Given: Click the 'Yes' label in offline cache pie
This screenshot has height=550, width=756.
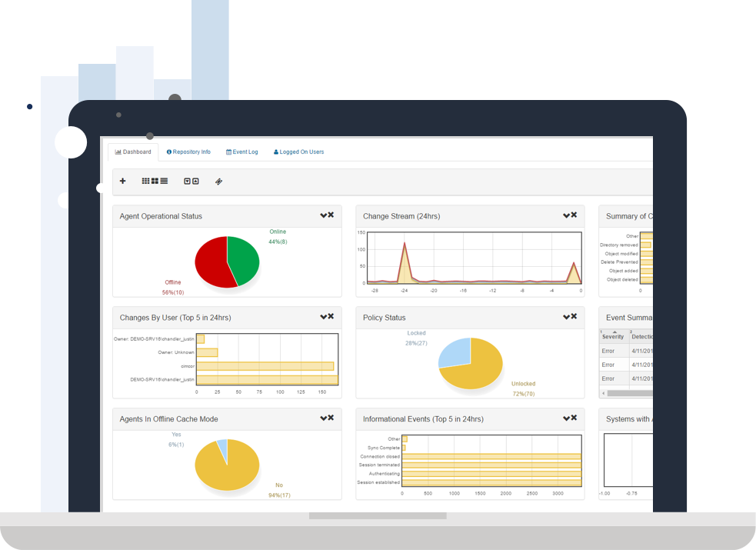Looking at the screenshot, I should (x=176, y=435).
